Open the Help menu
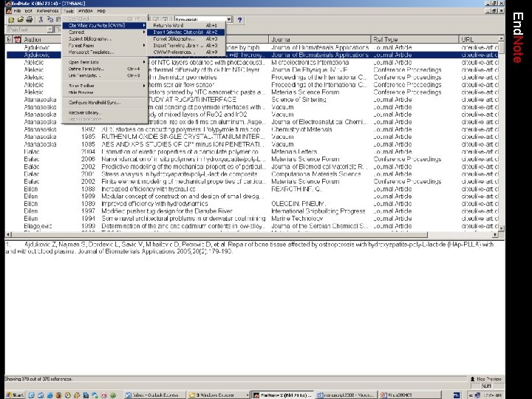Viewport: 532px width, 399px height. pyautogui.click(x=101, y=11)
